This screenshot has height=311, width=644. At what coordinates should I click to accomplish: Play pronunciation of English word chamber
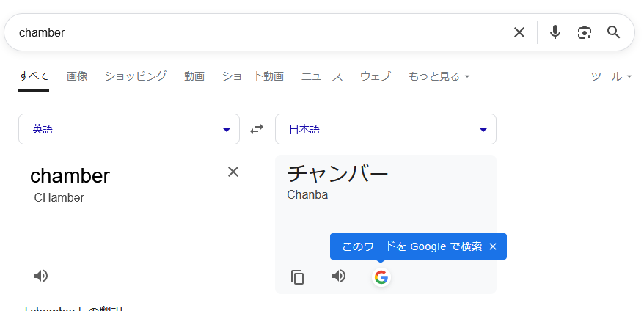tap(40, 276)
